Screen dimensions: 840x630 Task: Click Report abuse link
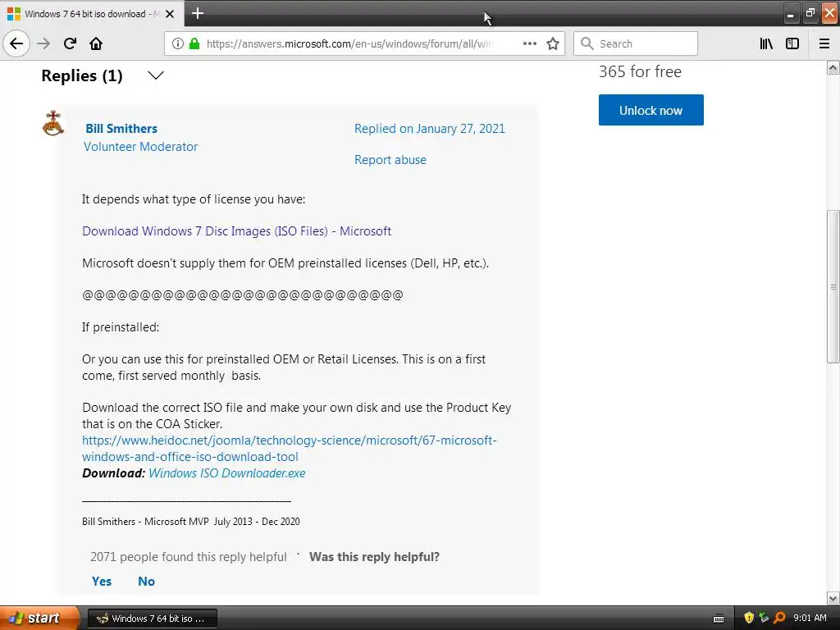click(390, 160)
